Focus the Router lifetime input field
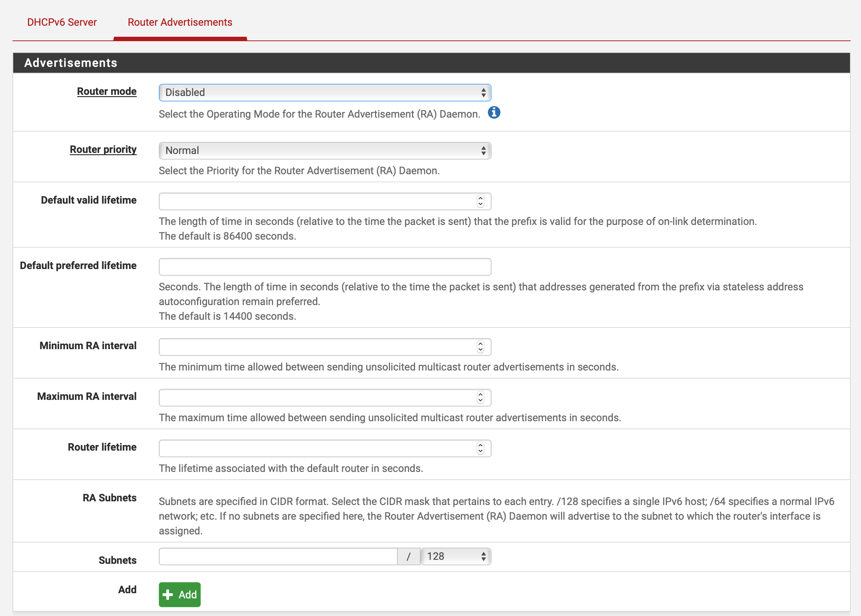Viewport: 861px width, 616px height. (x=317, y=448)
